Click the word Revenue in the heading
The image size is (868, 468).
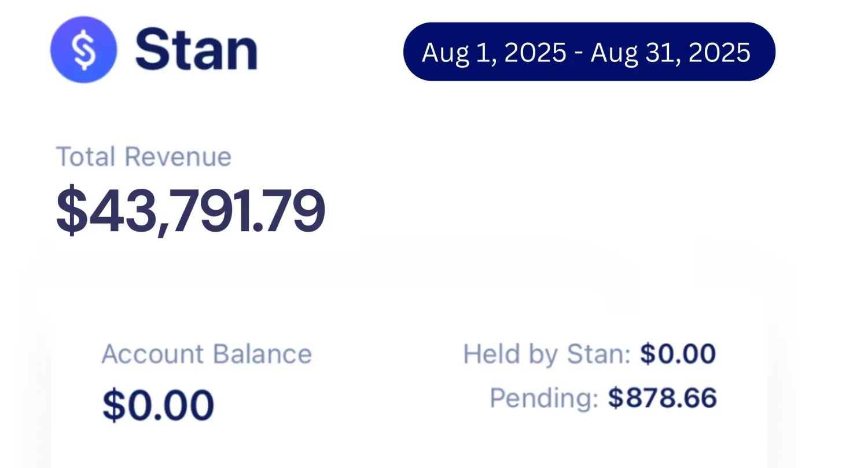178,157
